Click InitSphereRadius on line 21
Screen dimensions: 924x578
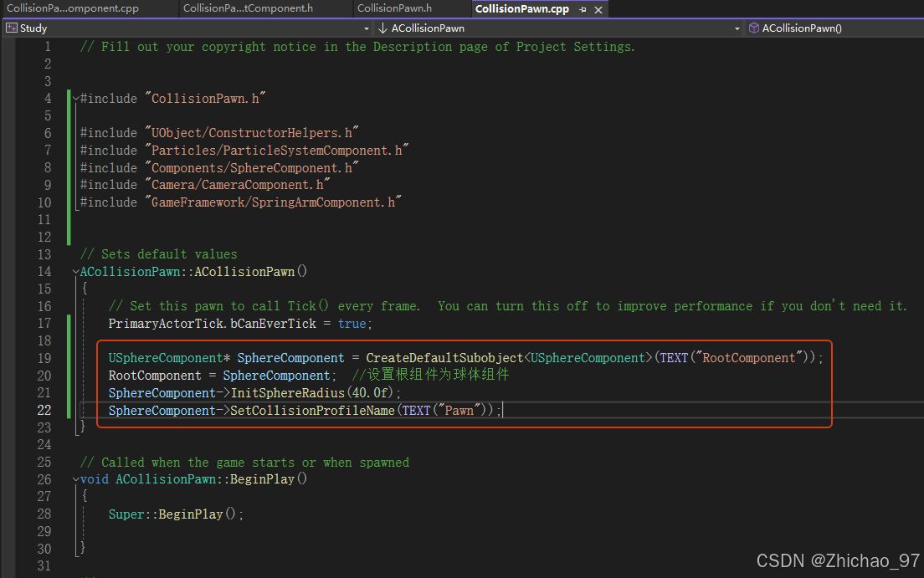[x=288, y=393]
